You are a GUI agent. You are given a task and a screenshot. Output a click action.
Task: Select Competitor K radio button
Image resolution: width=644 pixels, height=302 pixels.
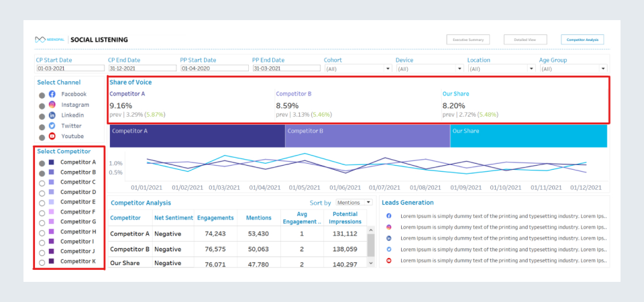click(42, 262)
